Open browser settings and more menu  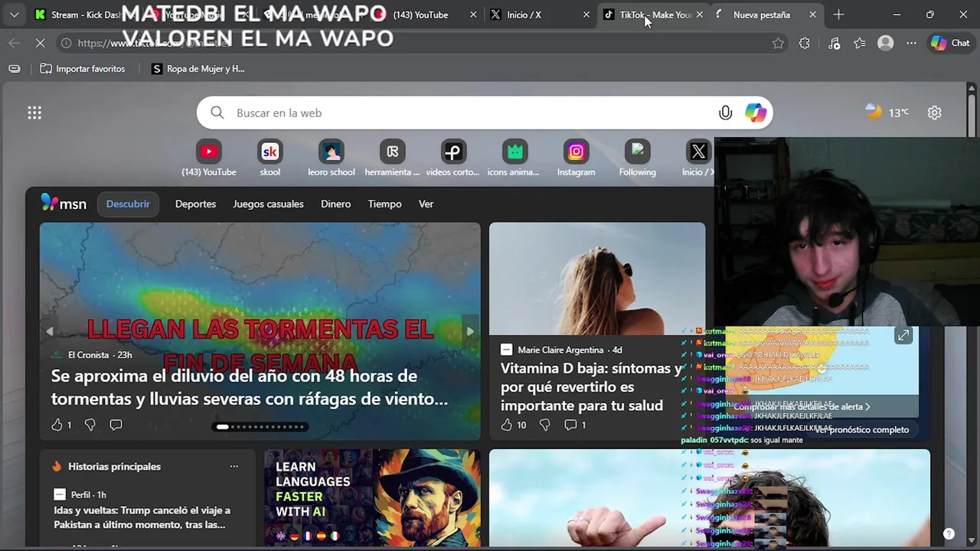tap(911, 44)
